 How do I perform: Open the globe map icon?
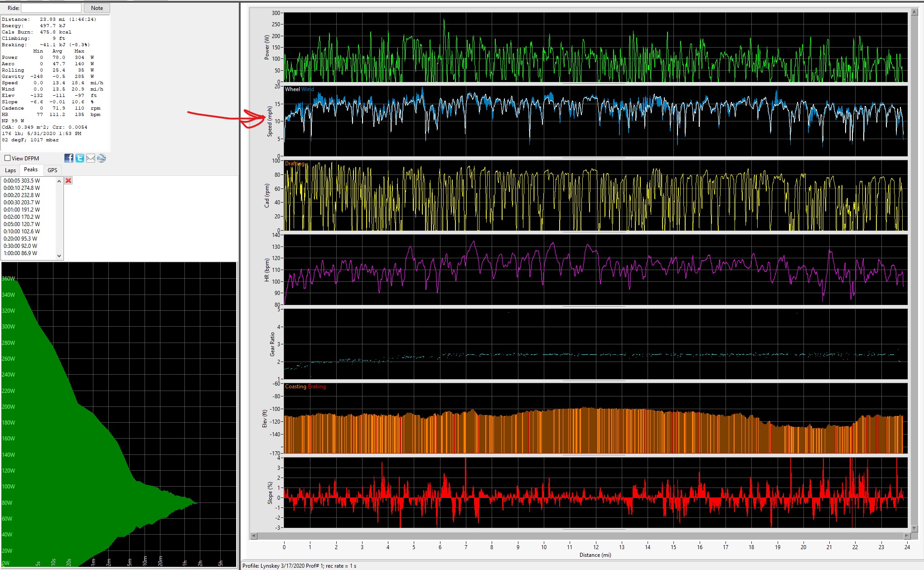(x=102, y=158)
